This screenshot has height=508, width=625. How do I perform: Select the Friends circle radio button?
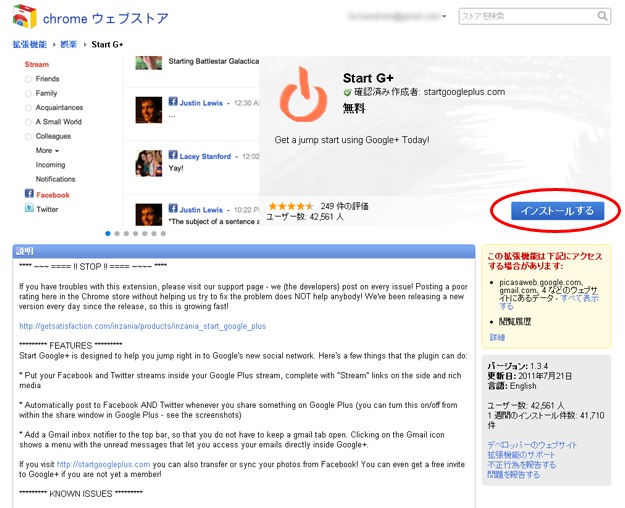[x=28, y=79]
